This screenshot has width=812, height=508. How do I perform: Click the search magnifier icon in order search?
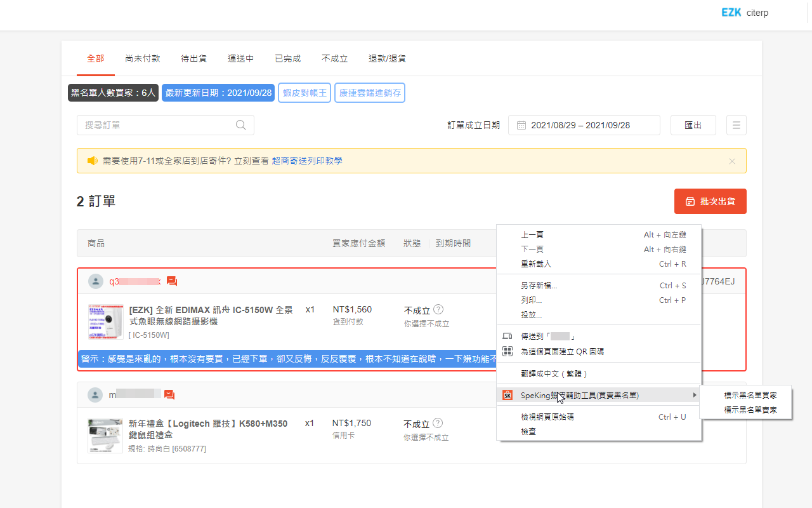click(x=241, y=125)
